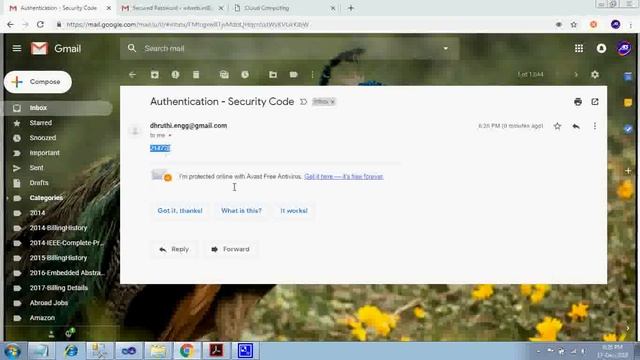The height and width of the screenshot is (360, 640).
Task: Open the Google account avatar
Action: pos(624,49)
